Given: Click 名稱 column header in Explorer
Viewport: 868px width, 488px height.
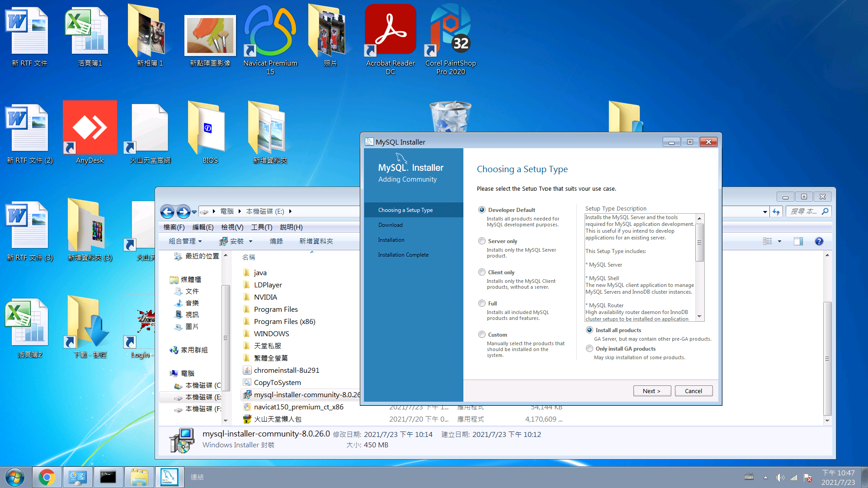Looking at the screenshot, I should pyautogui.click(x=249, y=257).
